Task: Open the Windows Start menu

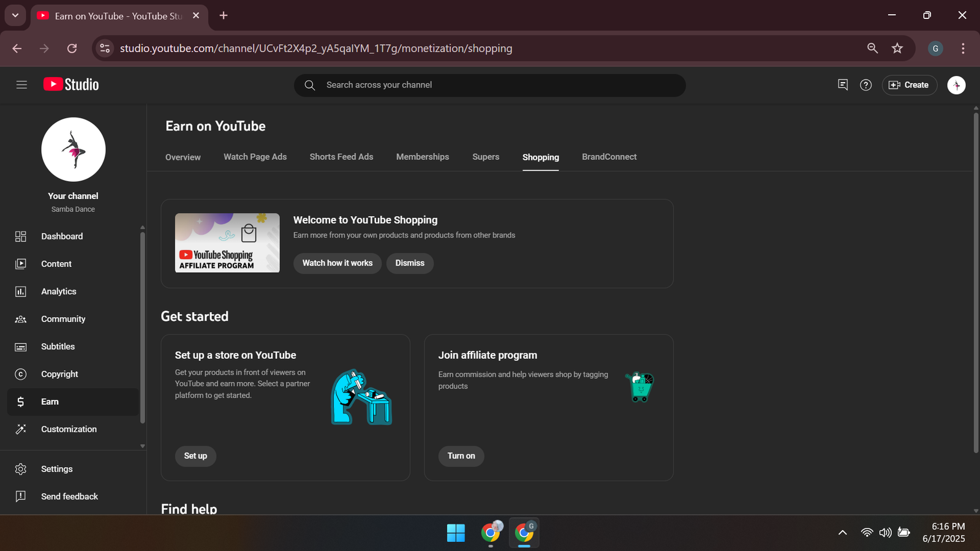Action: click(x=456, y=533)
